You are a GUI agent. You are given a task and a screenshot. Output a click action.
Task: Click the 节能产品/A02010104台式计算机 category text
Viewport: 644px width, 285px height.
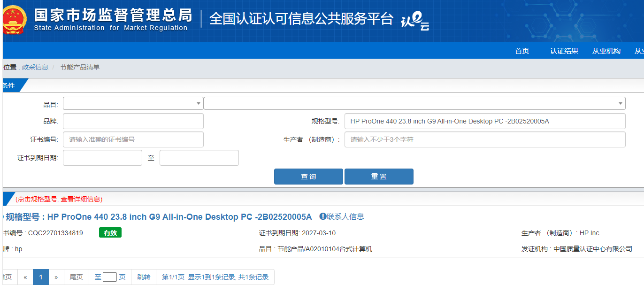325,249
